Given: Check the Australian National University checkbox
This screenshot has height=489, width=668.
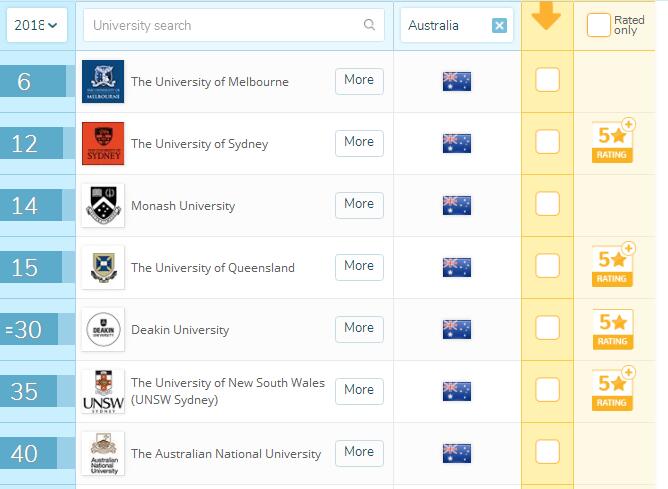Looking at the screenshot, I should click(x=547, y=452).
